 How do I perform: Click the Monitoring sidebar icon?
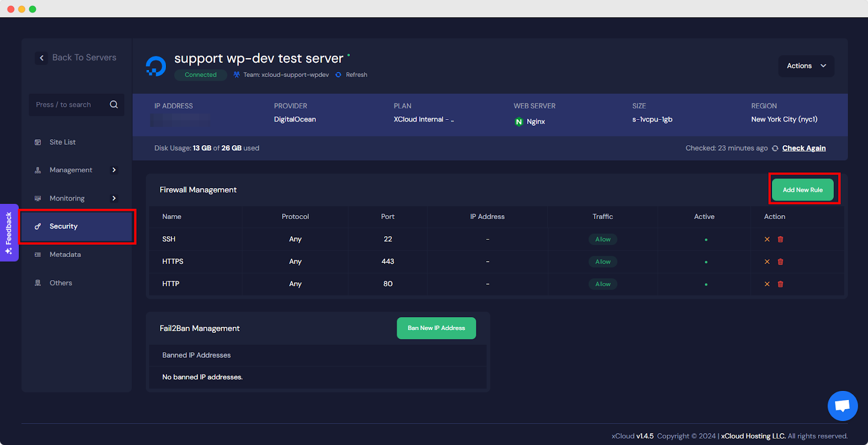(x=38, y=198)
